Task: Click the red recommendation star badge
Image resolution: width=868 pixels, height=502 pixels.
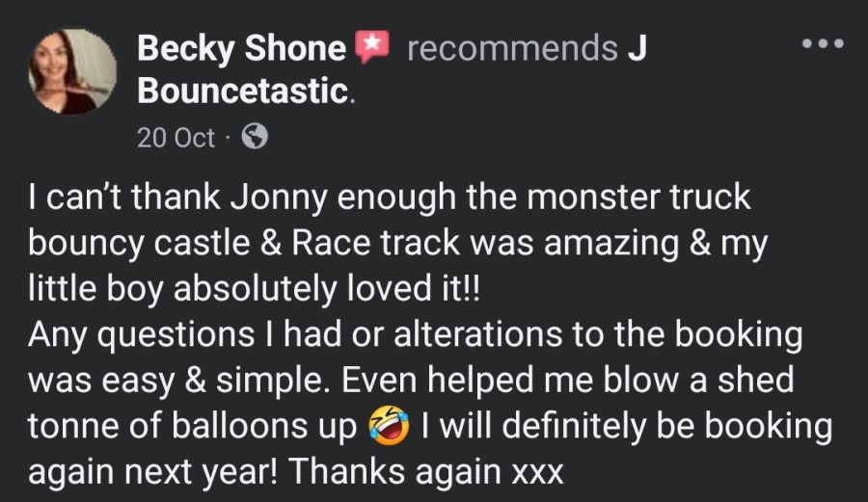Action: (371, 46)
